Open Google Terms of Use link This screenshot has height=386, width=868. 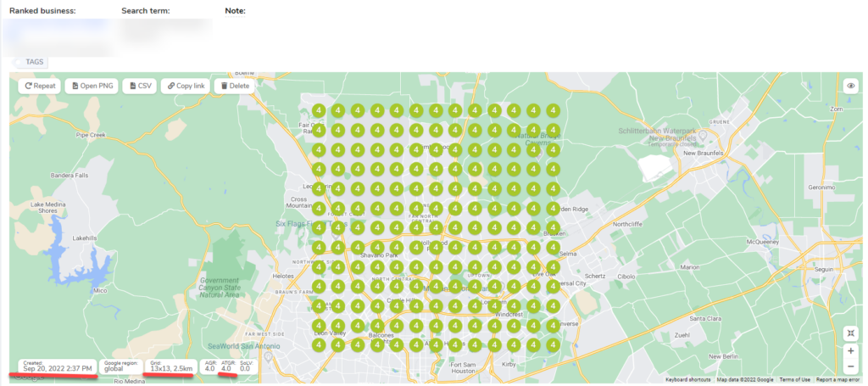(788, 380)
